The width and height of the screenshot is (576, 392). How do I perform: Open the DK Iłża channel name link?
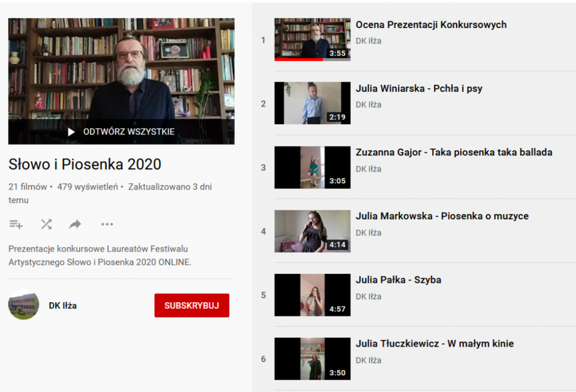[63, 305]
